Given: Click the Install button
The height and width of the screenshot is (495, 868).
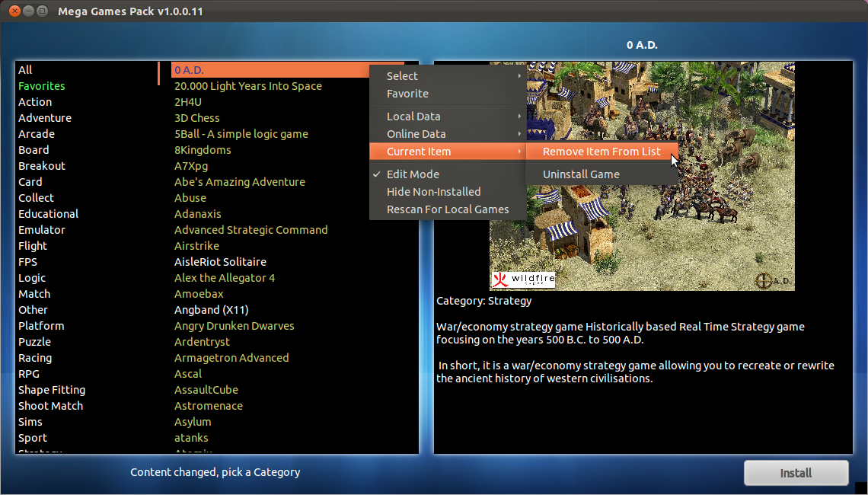Looking at the screenshot, I should (796, 472).
